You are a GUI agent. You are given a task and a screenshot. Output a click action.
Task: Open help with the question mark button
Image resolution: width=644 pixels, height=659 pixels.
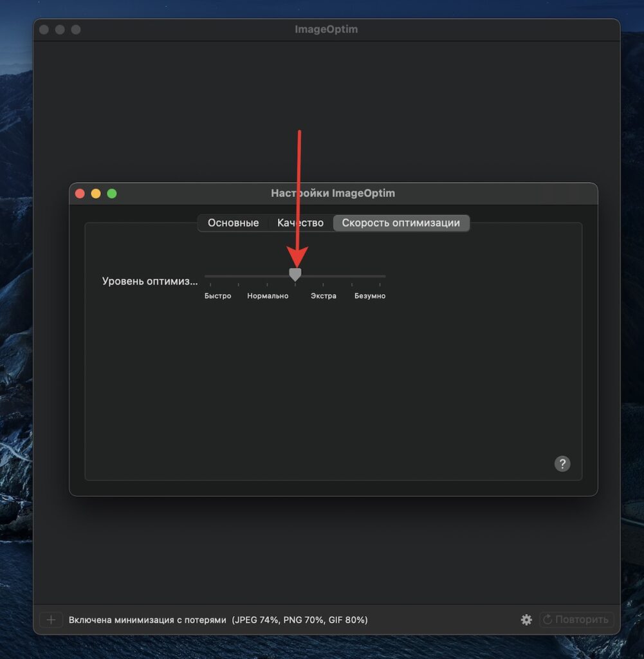coord(562,463)
